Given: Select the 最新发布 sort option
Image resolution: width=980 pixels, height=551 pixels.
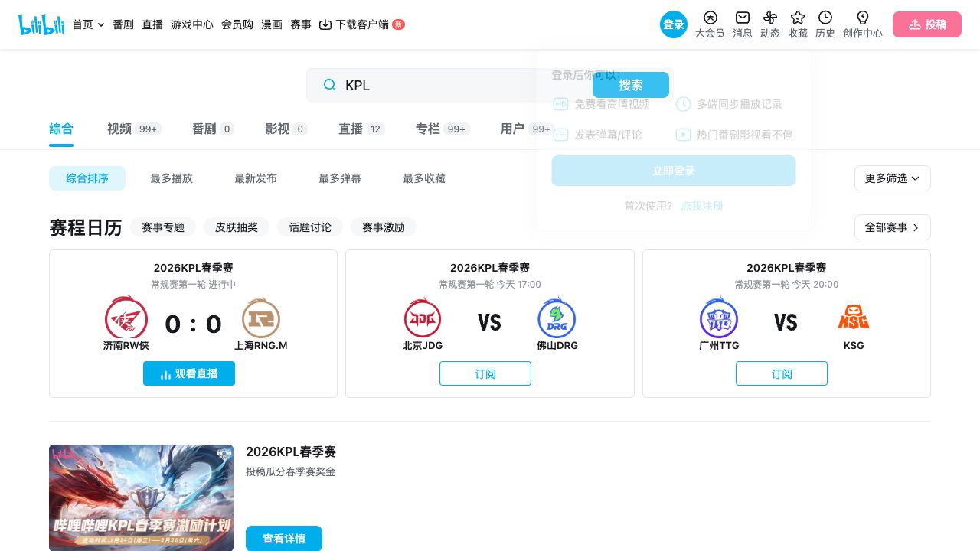Looking at the screenshot, I should (x=256, y=178).
